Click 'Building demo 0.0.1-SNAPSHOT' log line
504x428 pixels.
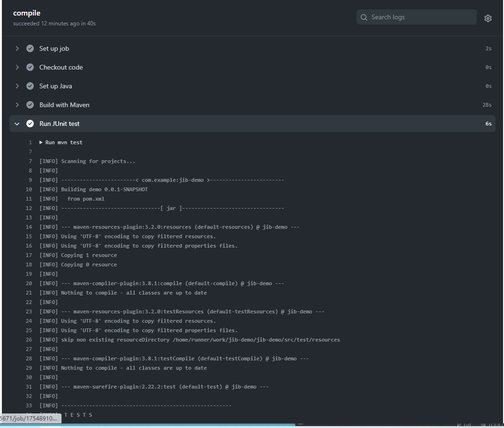pos(93,189)
